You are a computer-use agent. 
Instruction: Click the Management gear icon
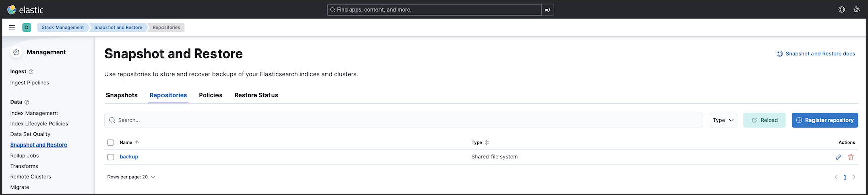click(16, 52)
